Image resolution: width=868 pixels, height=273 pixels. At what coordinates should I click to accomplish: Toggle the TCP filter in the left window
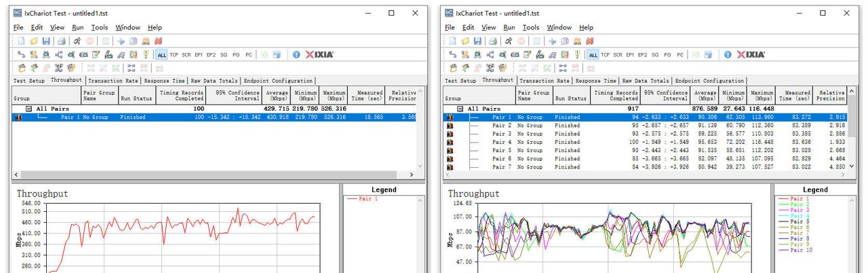(x=174, y=54)
